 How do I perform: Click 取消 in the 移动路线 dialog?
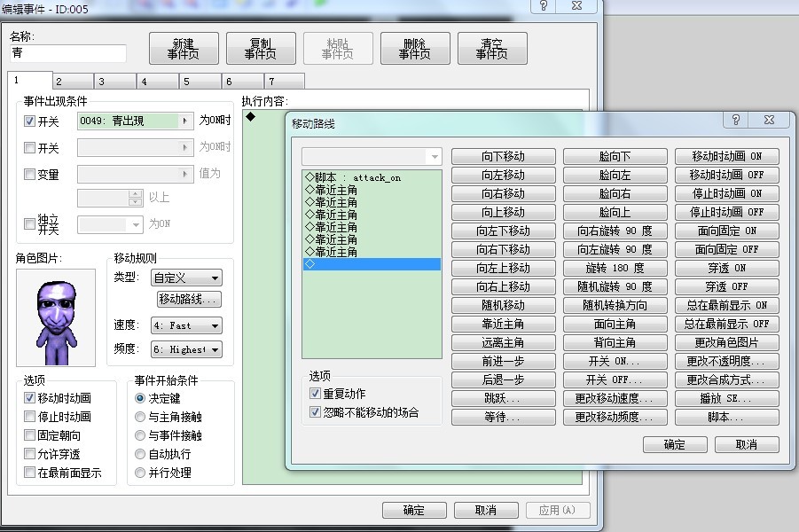pyautogui.click(x=747, y=444)
